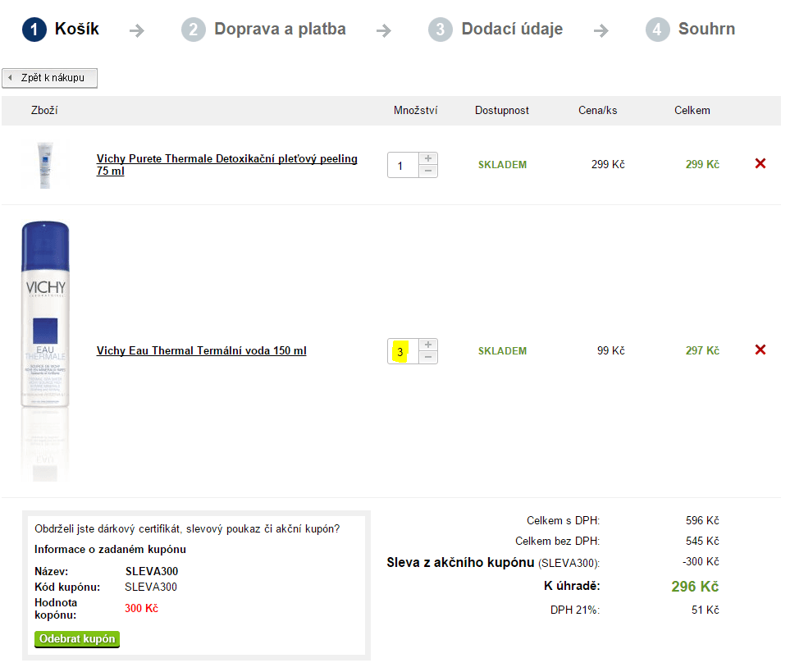
Task: Click quantity field for Vichy Eau Thermal
Action: [x=403, y=351]
